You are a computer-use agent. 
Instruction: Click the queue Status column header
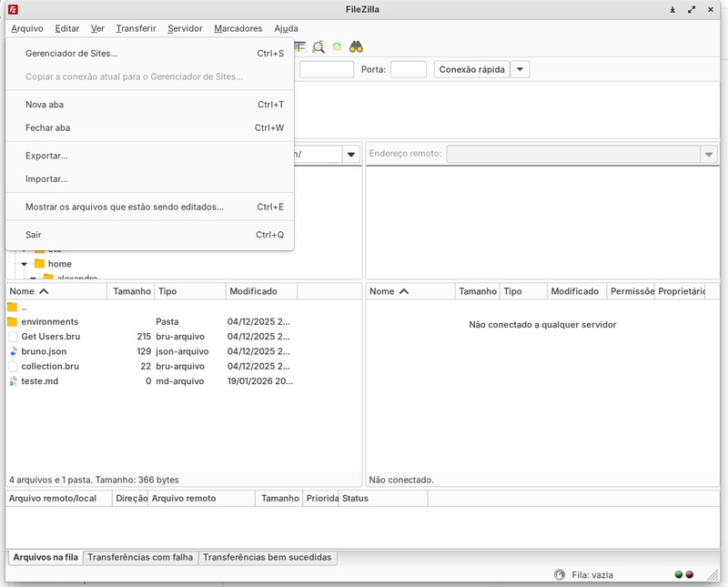tap(383, 499)
